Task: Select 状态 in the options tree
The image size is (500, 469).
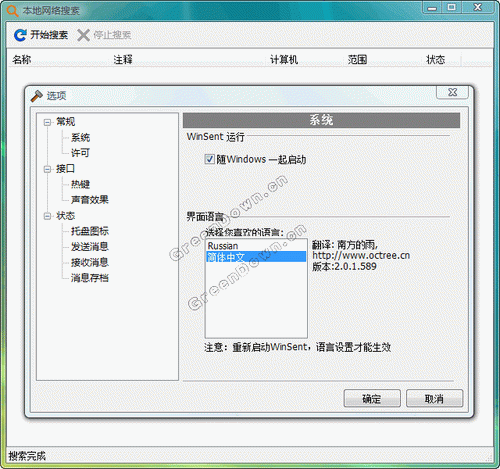Action: pos(65,216)
